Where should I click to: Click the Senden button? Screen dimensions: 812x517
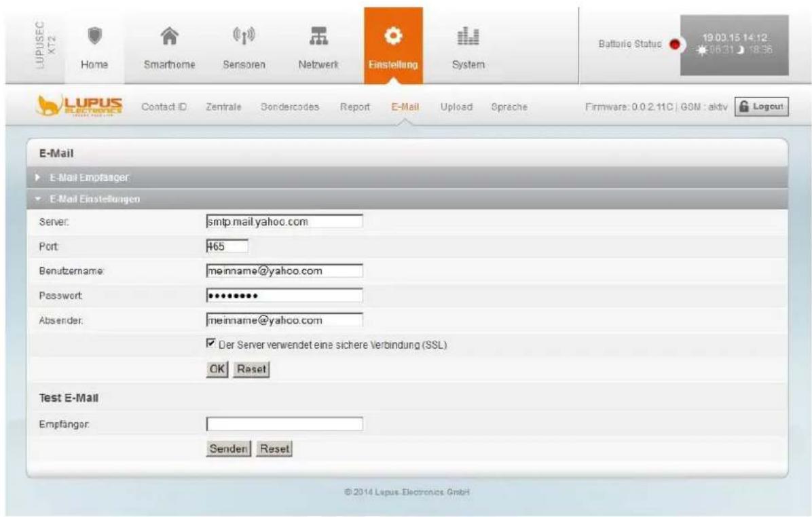pyautogui.click(x=228, y=448)
